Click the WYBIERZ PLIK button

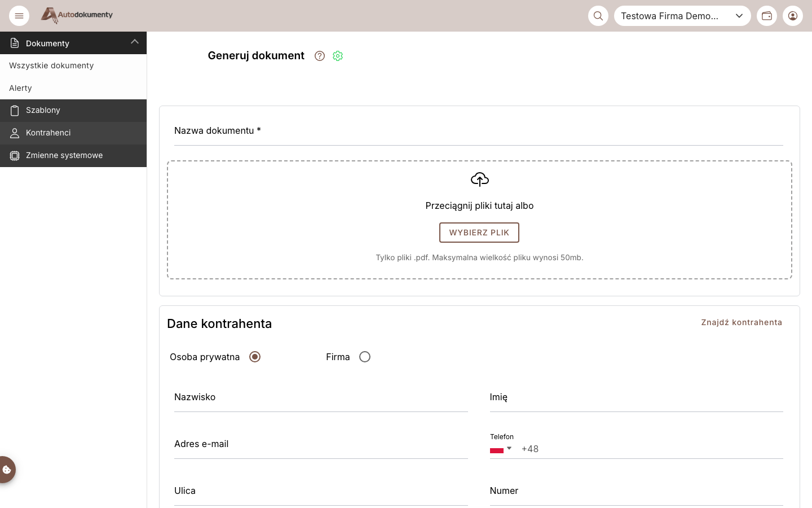(x=479, y=233)
